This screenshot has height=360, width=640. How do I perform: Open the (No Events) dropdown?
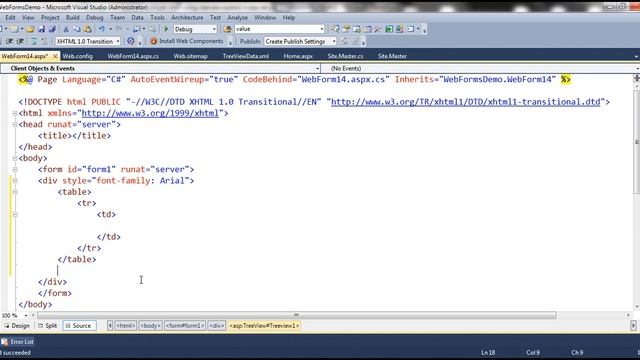point(637,69)
